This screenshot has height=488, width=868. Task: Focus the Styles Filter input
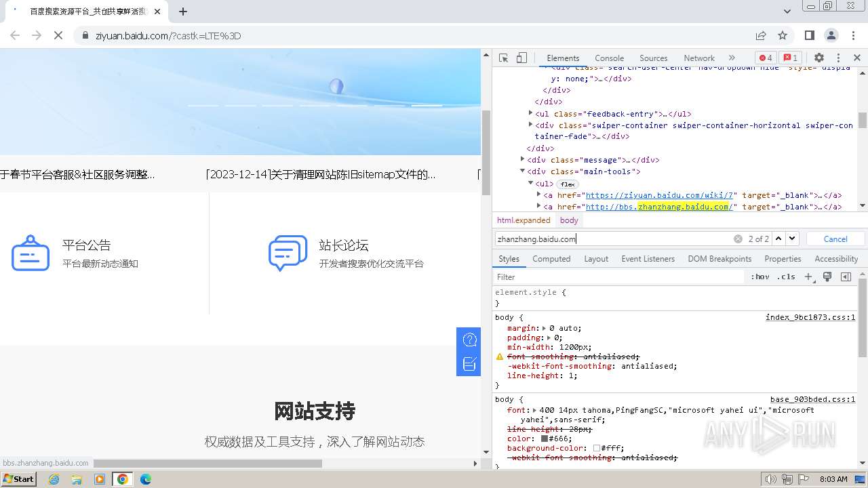[x=619, y=277]
